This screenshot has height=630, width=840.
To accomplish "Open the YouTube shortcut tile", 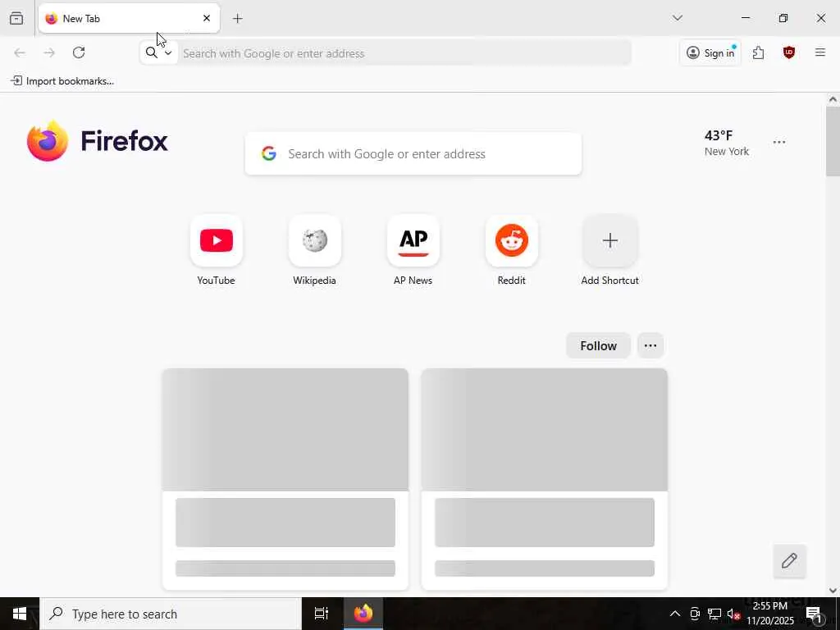I will click(217, 251).
